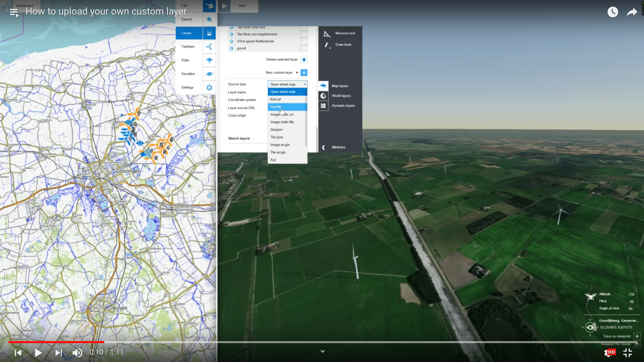The height and width of the screenshot is (362, 644).
Task: Select Image arcgis option
Action: point(287,145)
